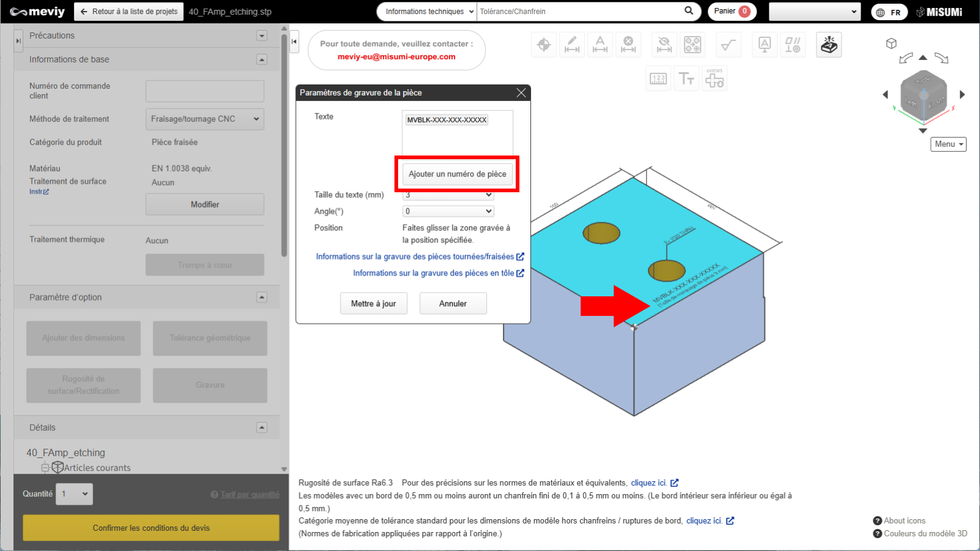
Task: Open the Angle dropdown
Action: (x=448, y=211)
